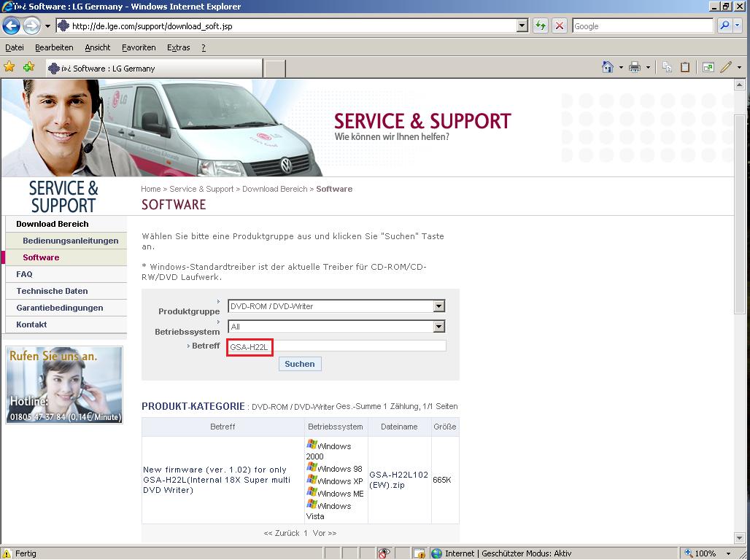
Task: Click the privacy eye icon in status bar
Action: point(384,553)
